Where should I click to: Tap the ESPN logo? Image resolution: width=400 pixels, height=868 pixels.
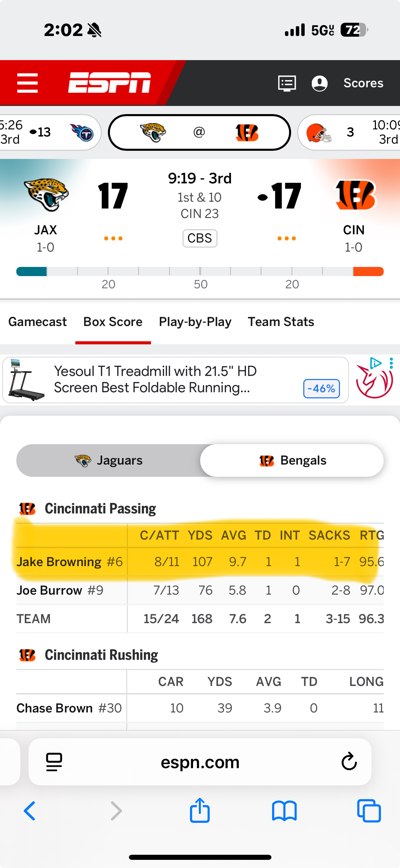tap(109, 83)
